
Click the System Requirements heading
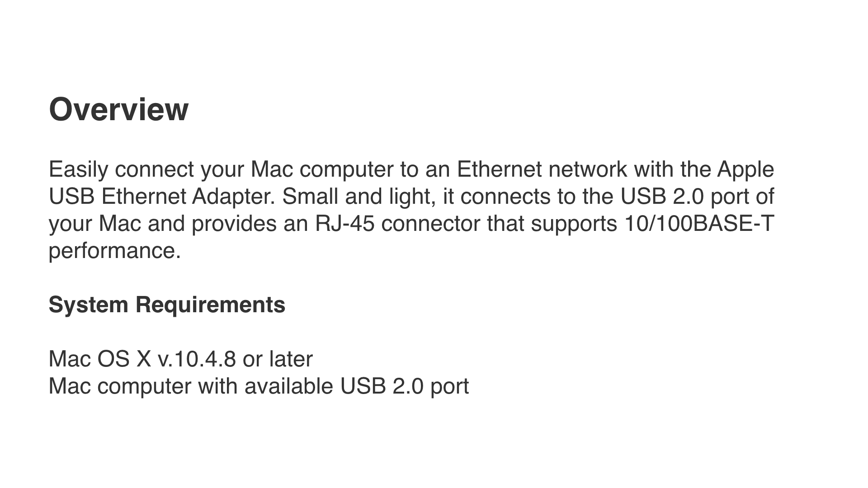(x=167, y=305)
